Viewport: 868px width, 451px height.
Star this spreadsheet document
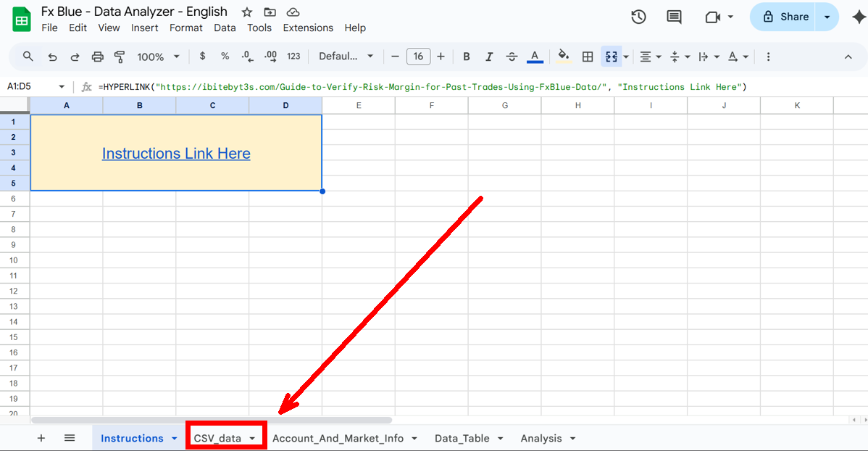[247, 12]
